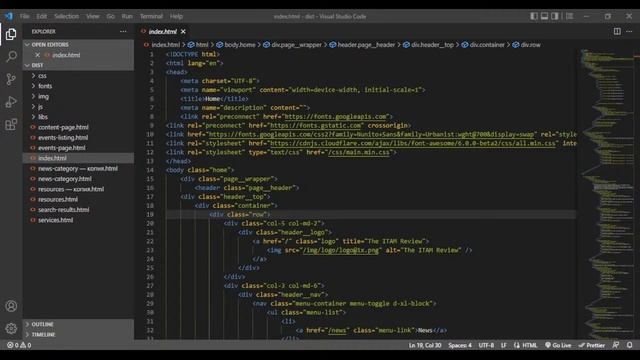The height and width of the screenshot is (360, 640).
Task: Open events-page.html file
Action: (62, 148)
